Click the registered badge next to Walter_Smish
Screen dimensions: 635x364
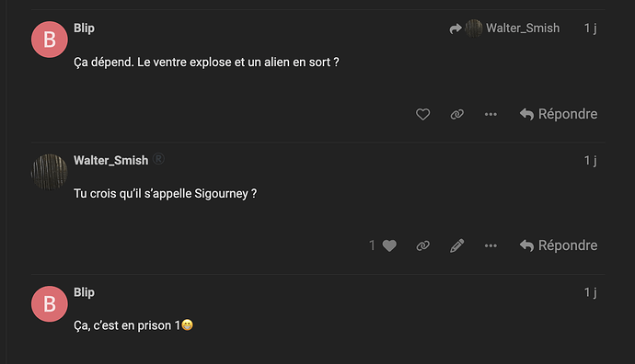pyautogui.click(x=158, y=159)
